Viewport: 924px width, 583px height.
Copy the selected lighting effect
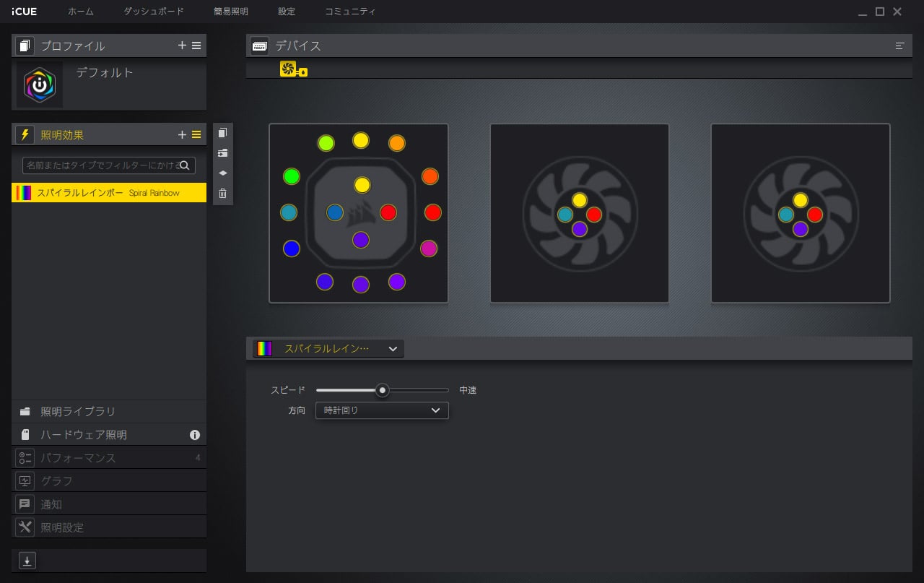pyautogui.click(x=223, y=133)
